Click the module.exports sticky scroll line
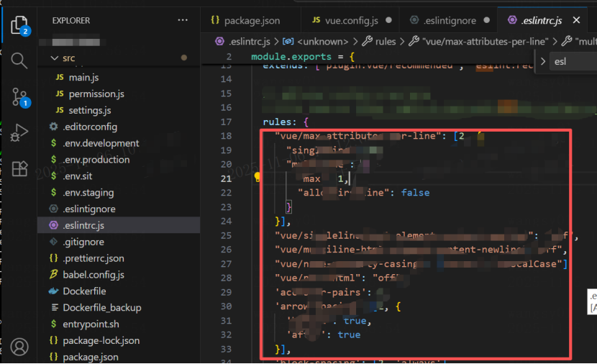Viewport: 597px width, 364px height. 303,57
